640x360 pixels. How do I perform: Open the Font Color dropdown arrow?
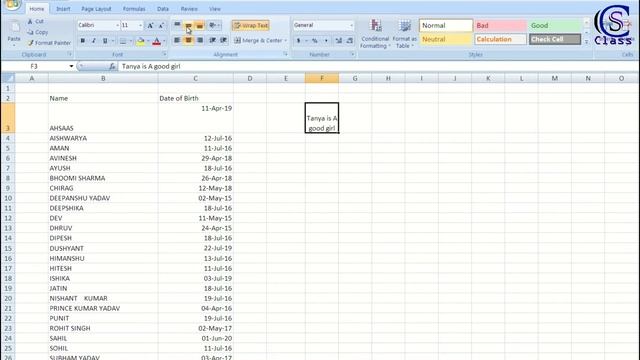point(164,40)
